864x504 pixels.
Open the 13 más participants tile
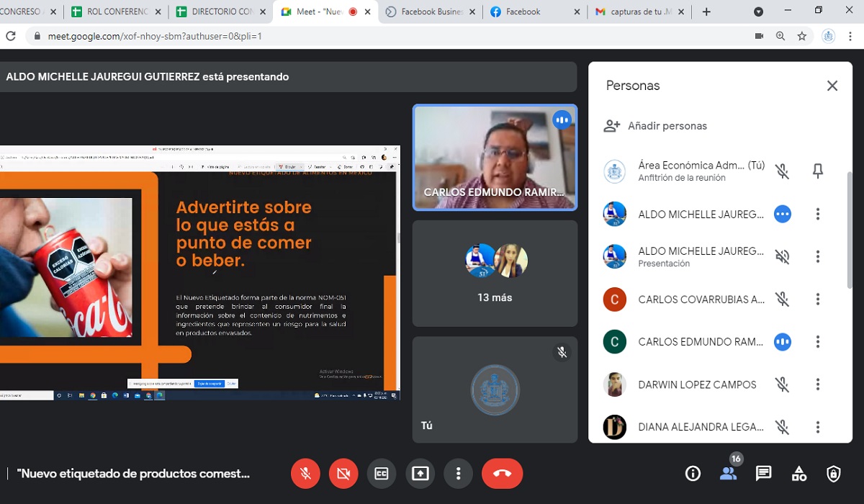pos(495,274)
